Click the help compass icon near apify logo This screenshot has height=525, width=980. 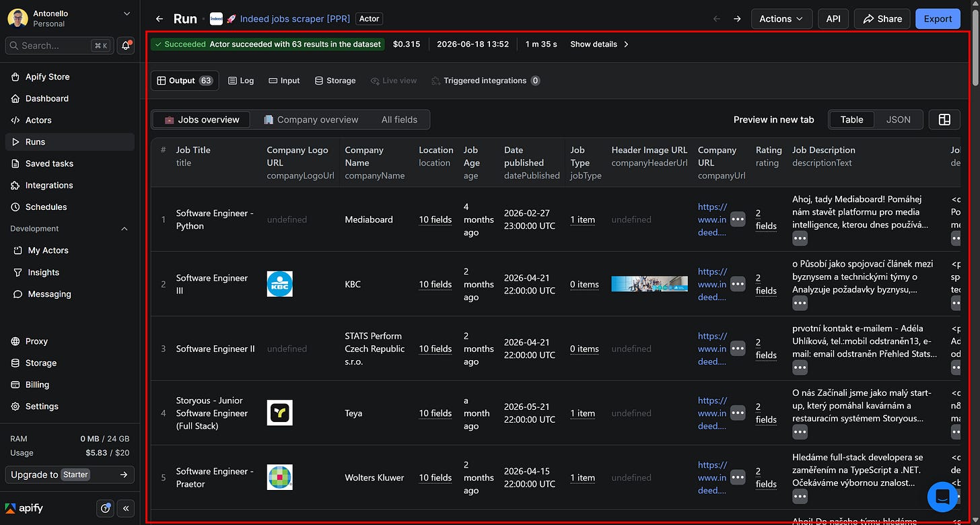coord(105,508)
